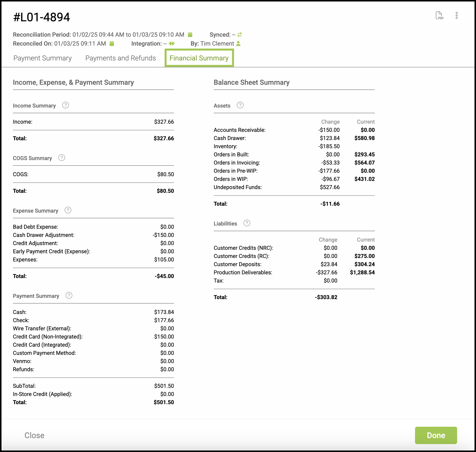Click the Synced arrows icon
Screen dimensions: 476x452
point(239,34)
